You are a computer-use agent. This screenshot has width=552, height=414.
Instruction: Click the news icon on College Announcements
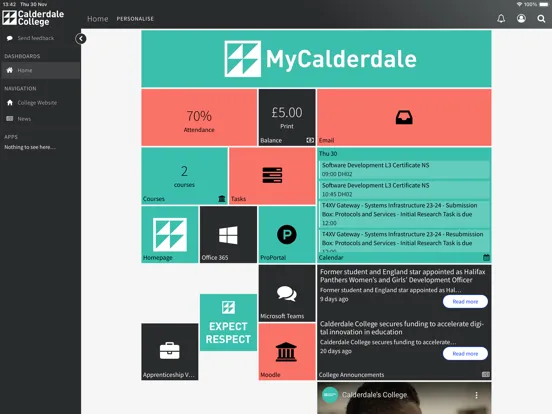(x=486, y=375)
